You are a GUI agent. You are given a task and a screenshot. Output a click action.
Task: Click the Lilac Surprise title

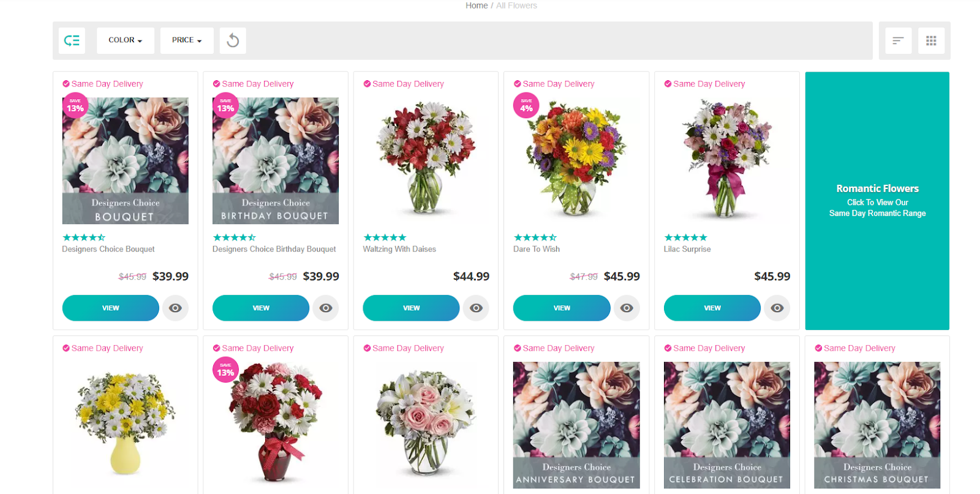click(x=687, y=249)
